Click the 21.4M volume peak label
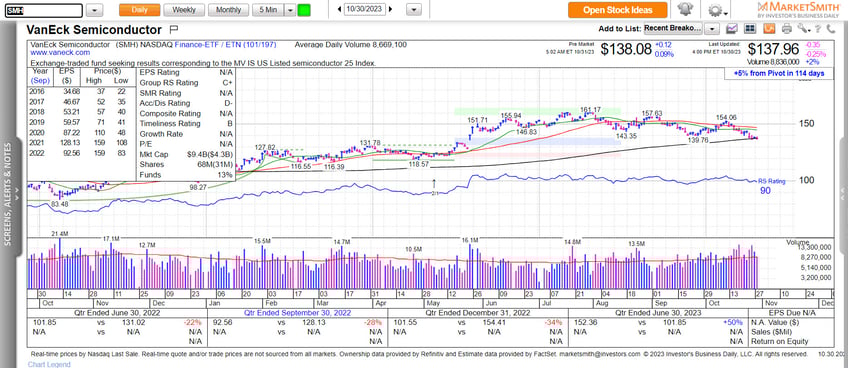The image size is (848, 368). [60, 233]
